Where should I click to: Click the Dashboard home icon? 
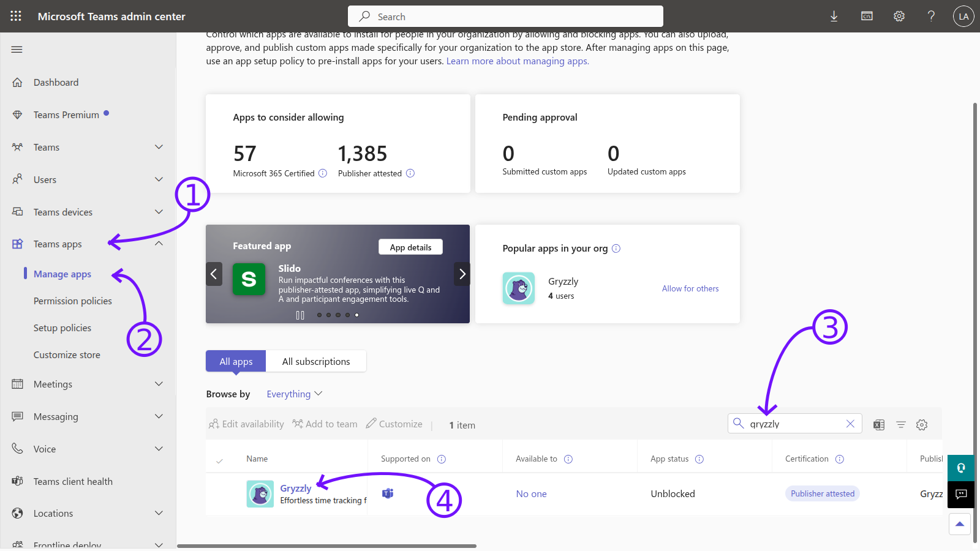point(17,82)
